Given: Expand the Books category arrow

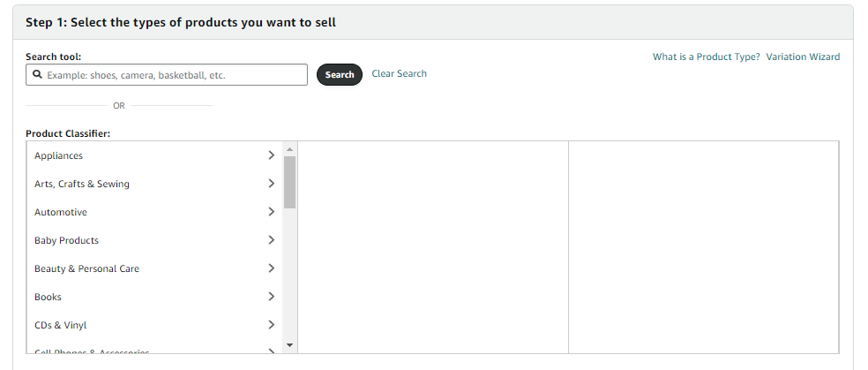Looking at the screenshot, I should pos(271,297).
